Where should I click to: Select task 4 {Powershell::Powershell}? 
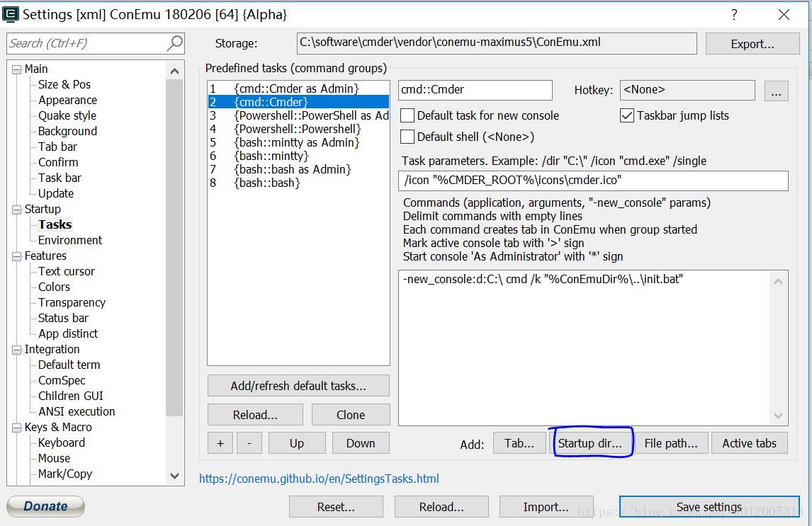(x=298, y=129)
